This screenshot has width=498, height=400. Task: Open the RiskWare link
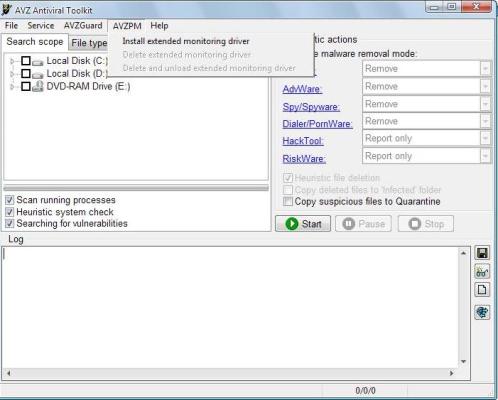pos(304,159)
